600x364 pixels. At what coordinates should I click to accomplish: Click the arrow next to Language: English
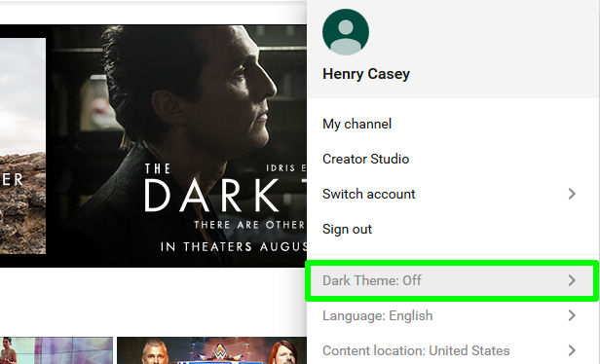pyautogui.click(x=572, y=315)
